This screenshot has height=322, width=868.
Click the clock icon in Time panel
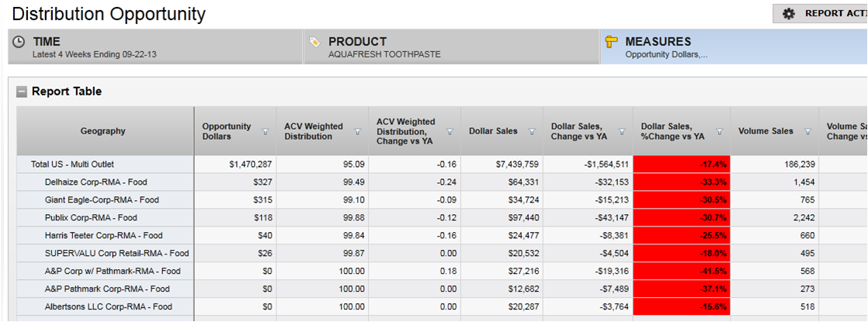pyautogui.click(x=19, y=42)
